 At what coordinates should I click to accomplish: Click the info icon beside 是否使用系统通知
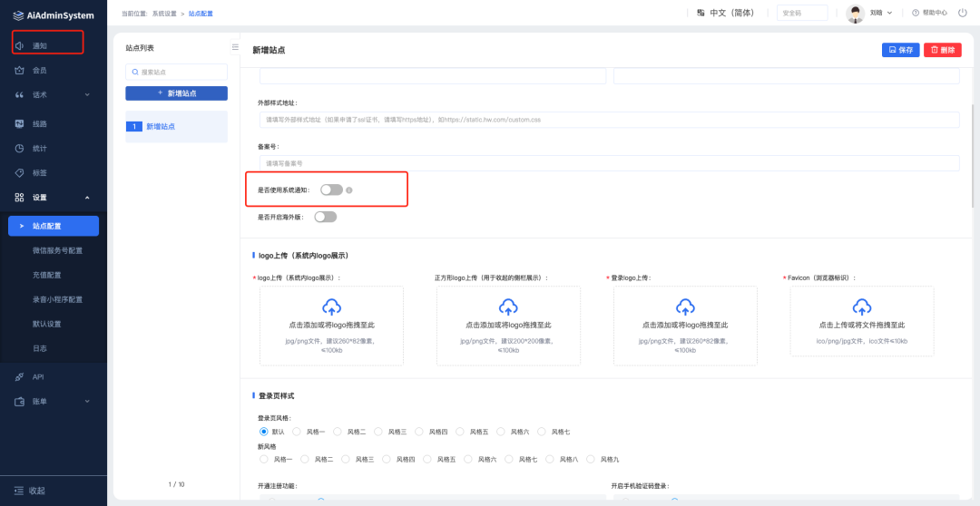click(349, 190)
